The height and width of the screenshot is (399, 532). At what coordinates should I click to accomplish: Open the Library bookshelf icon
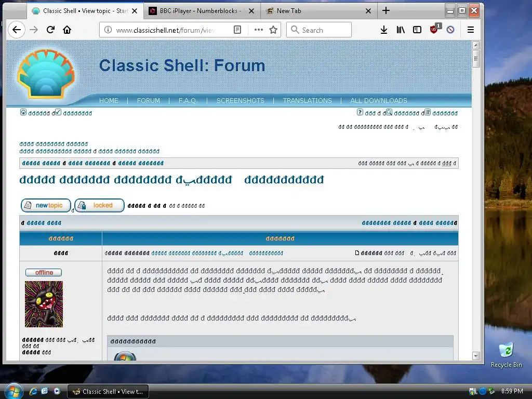coord(401,30)
